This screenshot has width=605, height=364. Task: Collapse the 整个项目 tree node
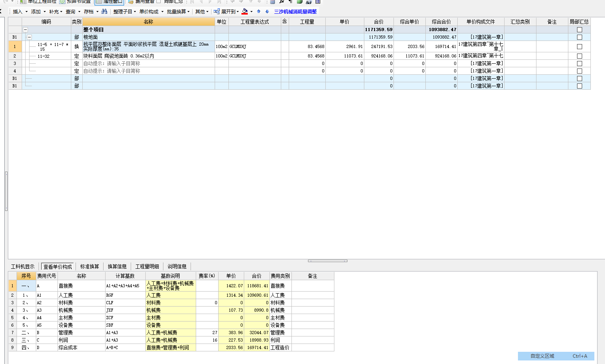(x=26, y=30)
